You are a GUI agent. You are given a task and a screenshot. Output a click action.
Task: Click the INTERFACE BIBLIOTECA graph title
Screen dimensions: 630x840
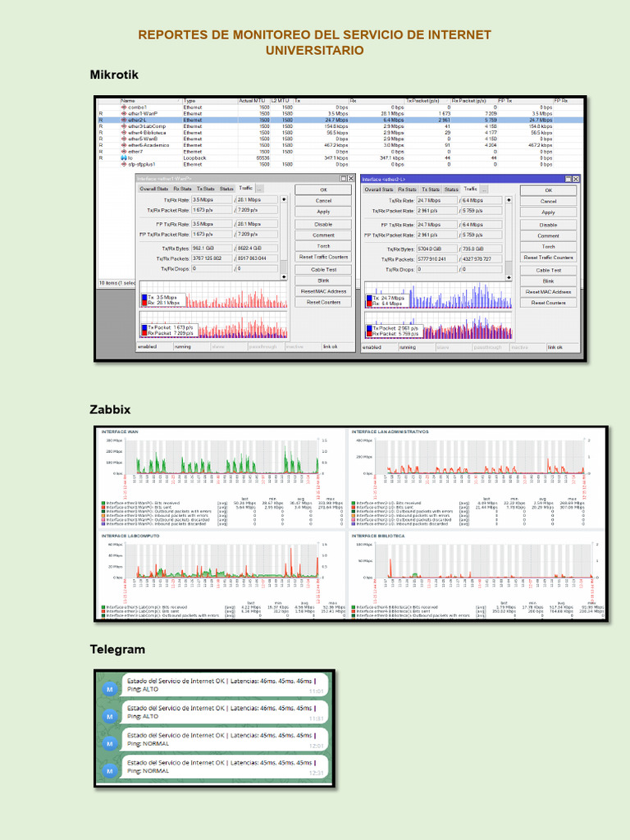[378, 536]
